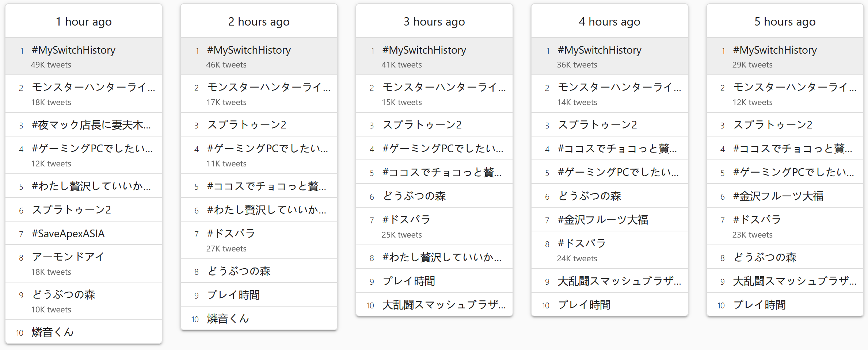Click #ドスパラ trend with 24K tweets
The width and height of the screenshot is (868, 350).
[x=582, y=243]
